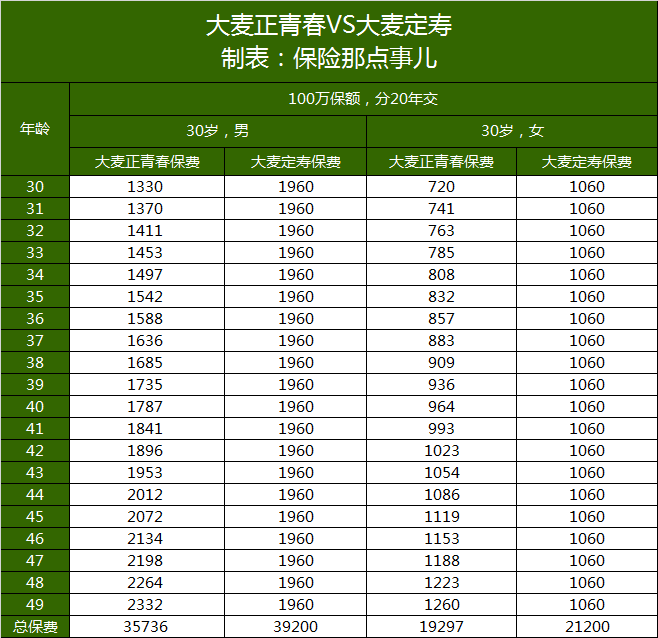
Task: Click the value 1735
Action: tap(145, 384)
